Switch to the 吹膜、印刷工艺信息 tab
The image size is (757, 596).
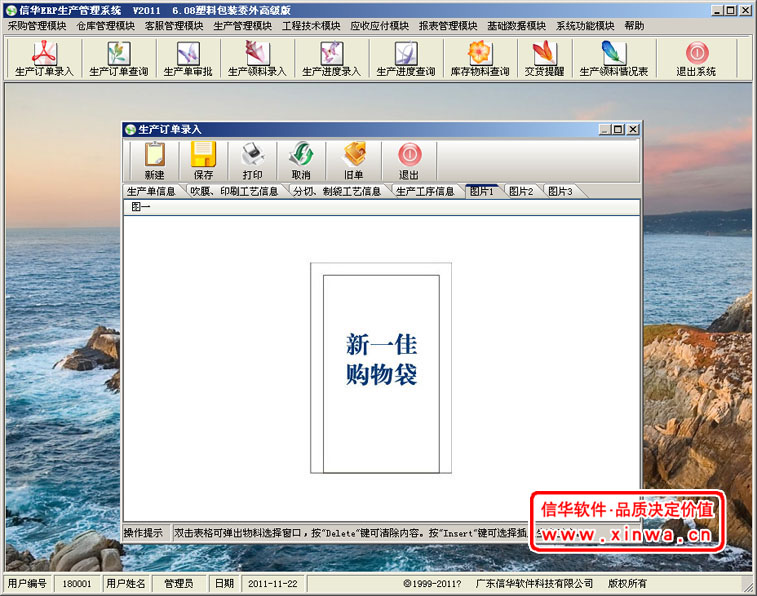pos(234,191)
